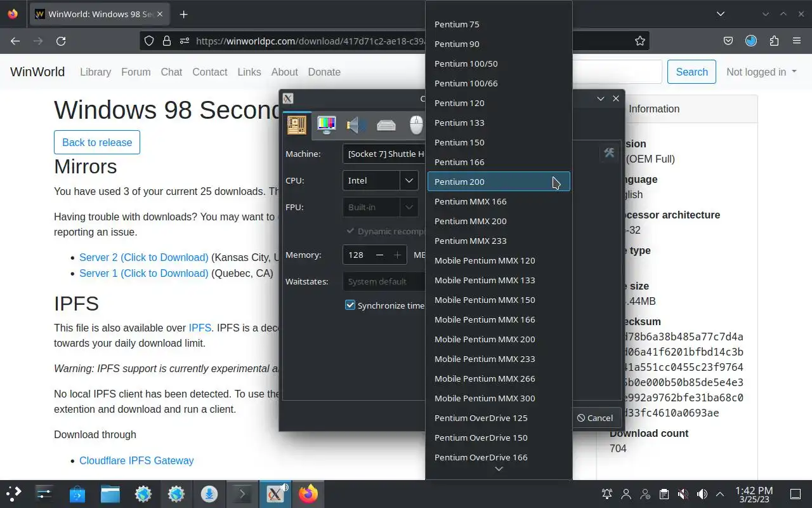The width and height of the screenshot is (812, 508).
Task: Click the Back to release button
Action: [x=97, y=142]
